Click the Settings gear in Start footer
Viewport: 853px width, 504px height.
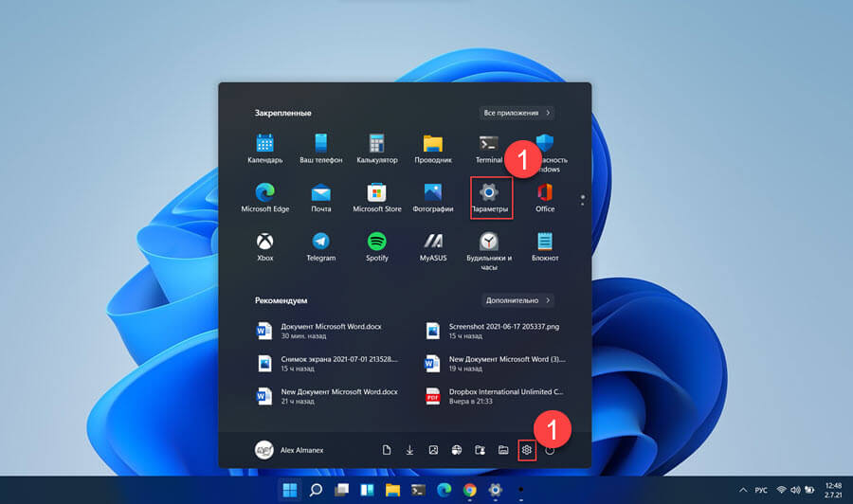[x=527, y=450]
